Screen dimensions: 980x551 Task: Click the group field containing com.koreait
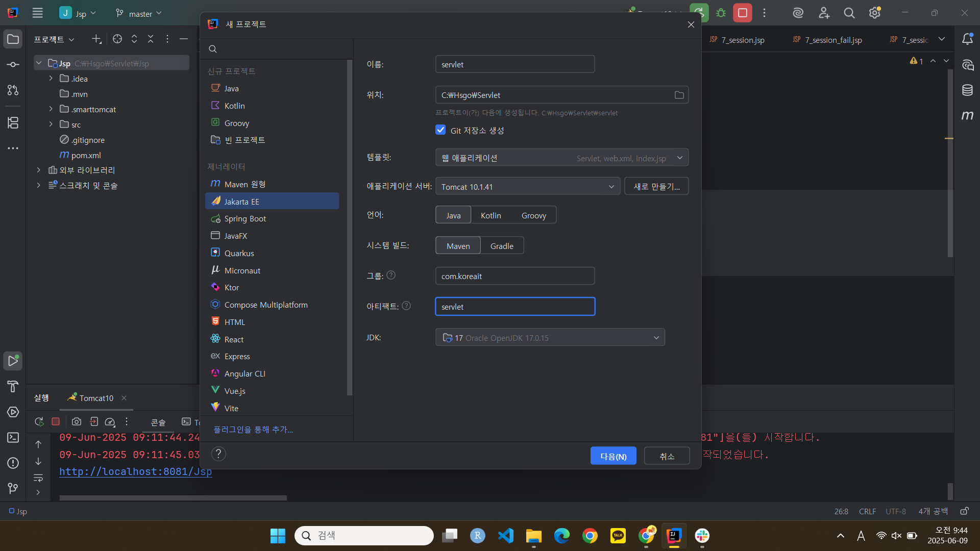point(514,276)
